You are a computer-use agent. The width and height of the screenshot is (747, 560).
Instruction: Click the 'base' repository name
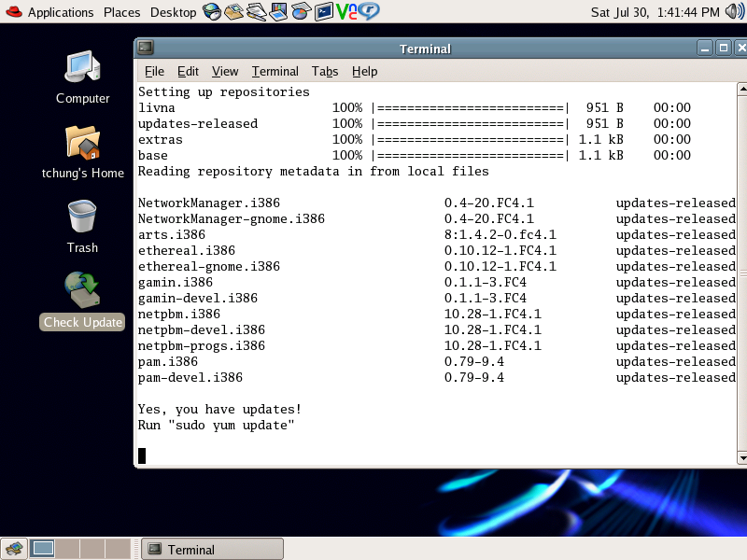point(152,155)
